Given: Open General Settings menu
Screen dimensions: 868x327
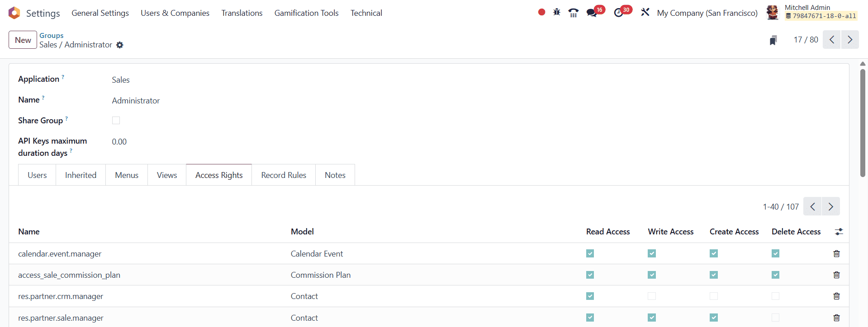Looking at the screenshot, I should pos(100,13).
